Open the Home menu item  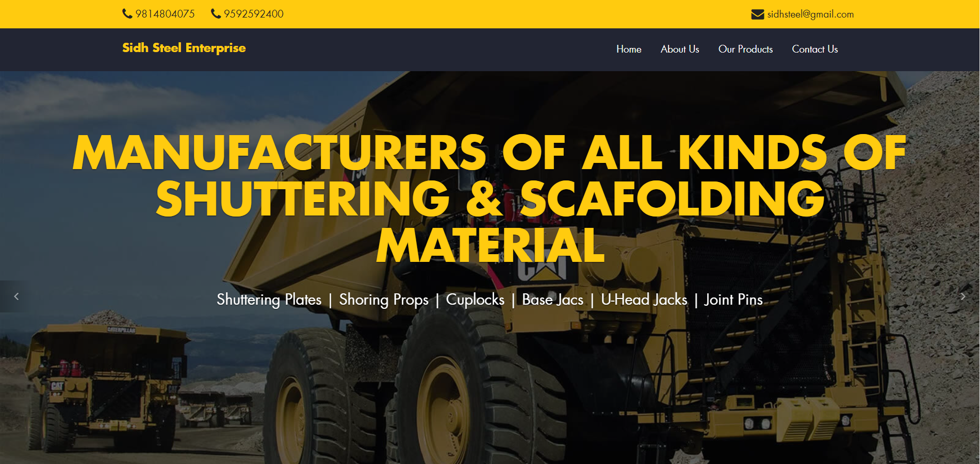point(629,49)
